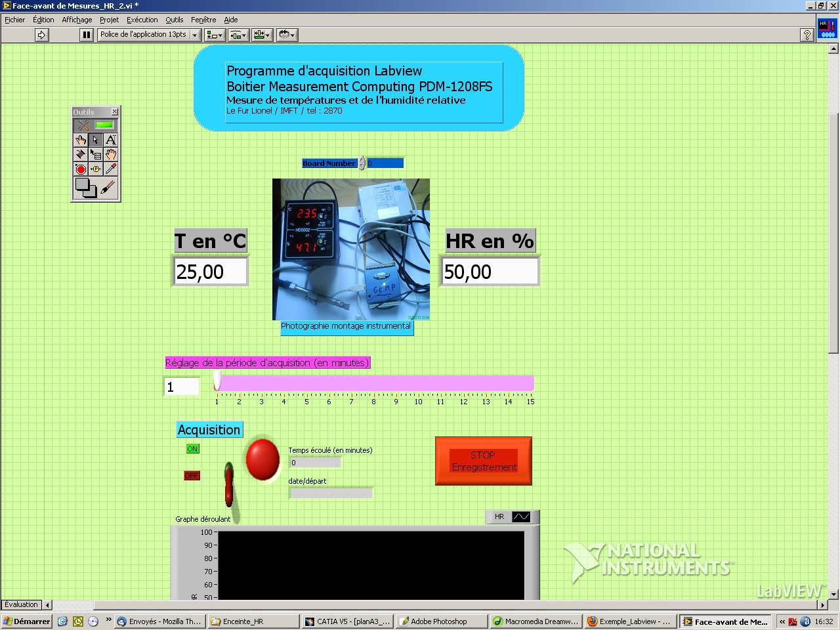Viewport: 840px width, 630px height.
Task: Open the Reorder dropdown in the toolbar
Action: [287, 35]
